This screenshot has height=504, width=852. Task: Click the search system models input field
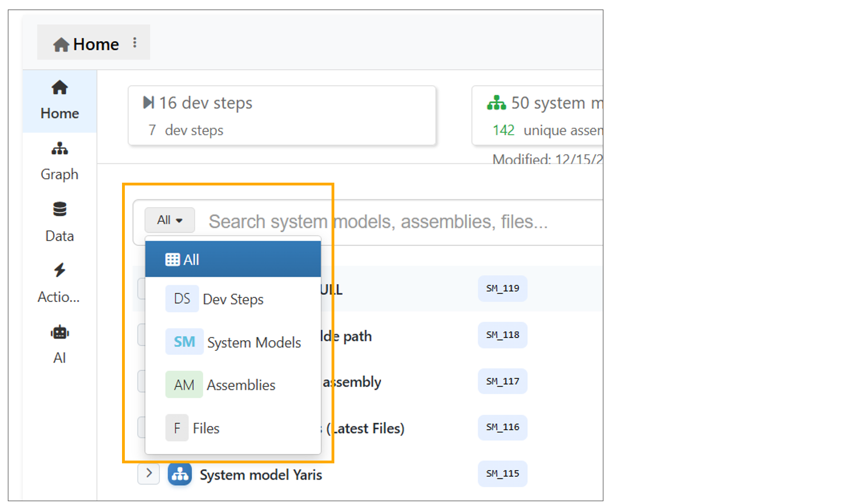[401, 222]
